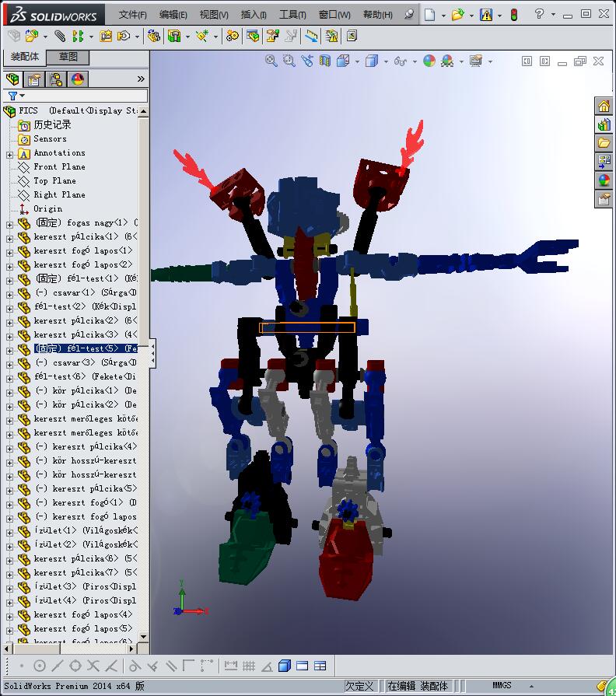The height and width of the screenshot is (696, 616).
Task: Switch to the 草图 tab
Action: tap(68, 57)
